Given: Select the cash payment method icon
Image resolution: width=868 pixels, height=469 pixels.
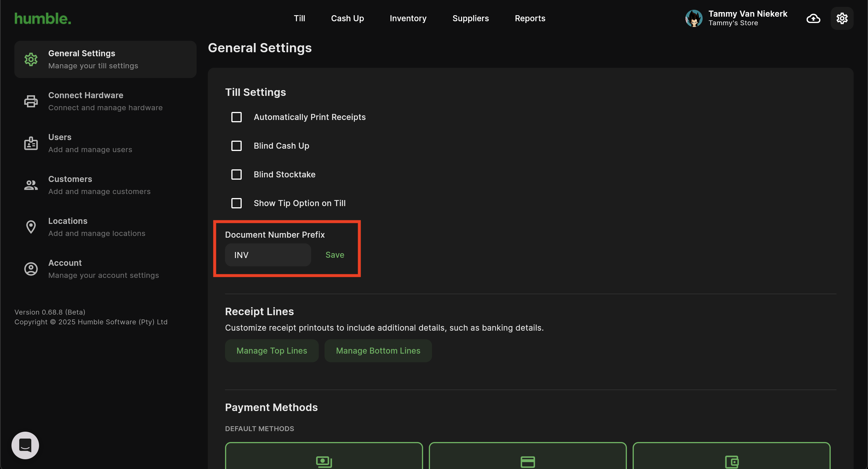Looking at the screenshot, I should (324, 462).
